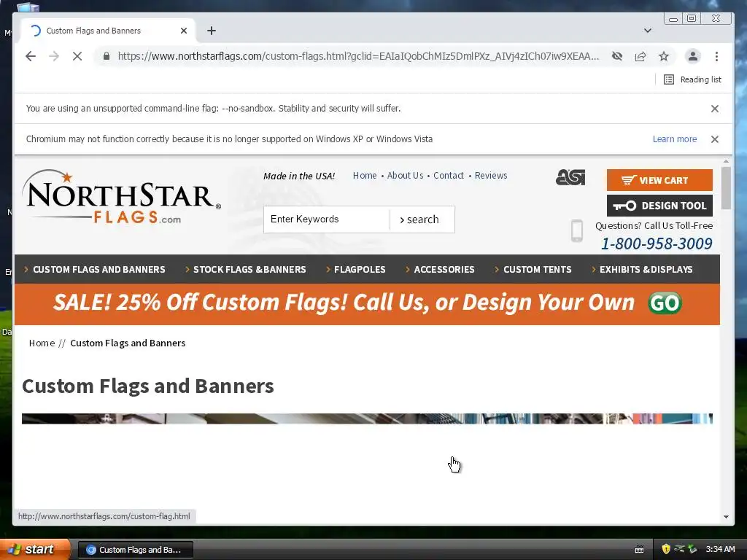This screenshot has height=560, width=747.
Task: Open the Chromium profile avatar menu
Action: [x=693, y=56]
